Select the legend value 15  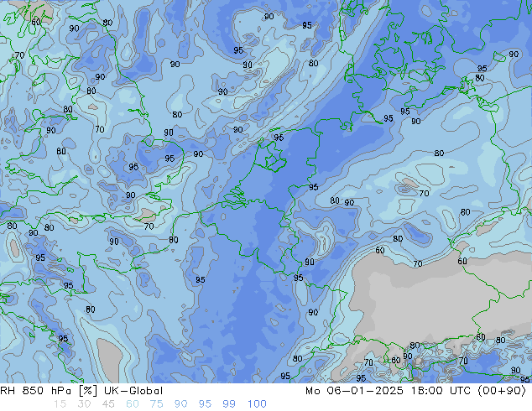[x=60, y=404]
